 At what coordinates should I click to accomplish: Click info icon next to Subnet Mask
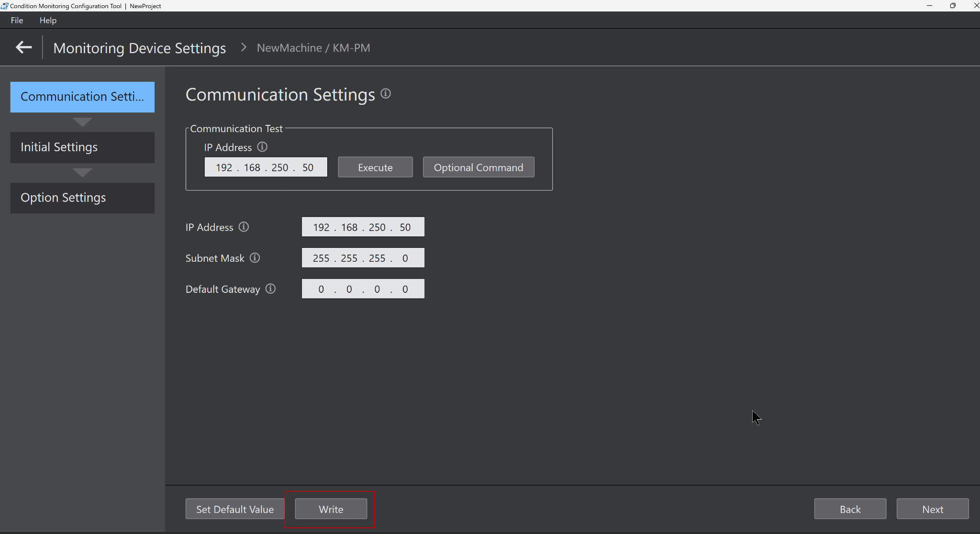pos(255,258)
